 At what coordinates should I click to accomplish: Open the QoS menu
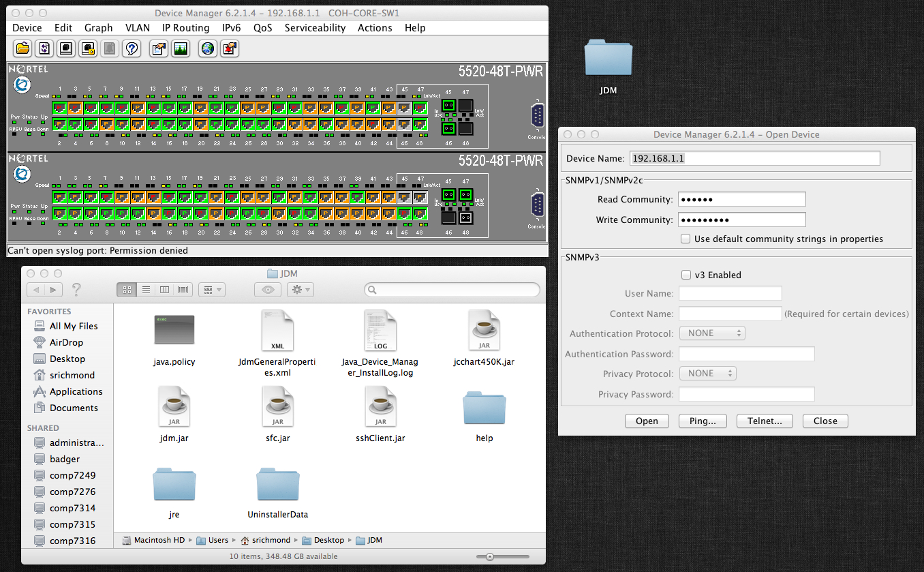tap(262, 28)
